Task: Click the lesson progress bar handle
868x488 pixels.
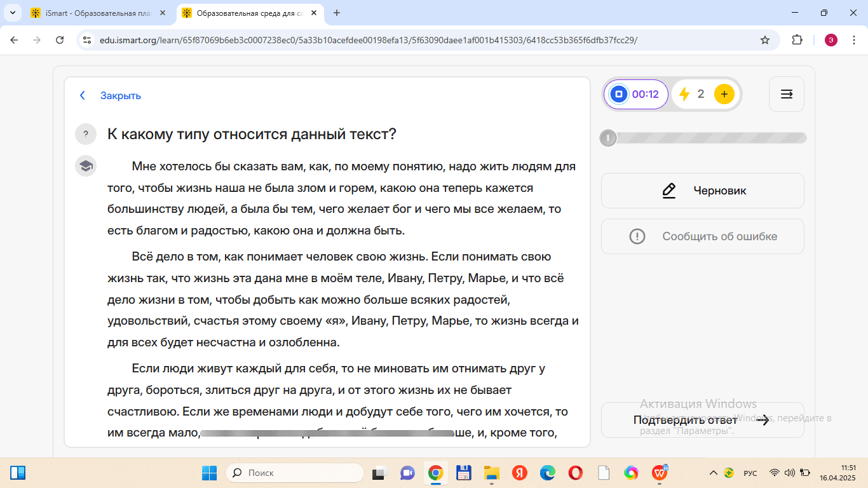Action: [x=608, y=138]
